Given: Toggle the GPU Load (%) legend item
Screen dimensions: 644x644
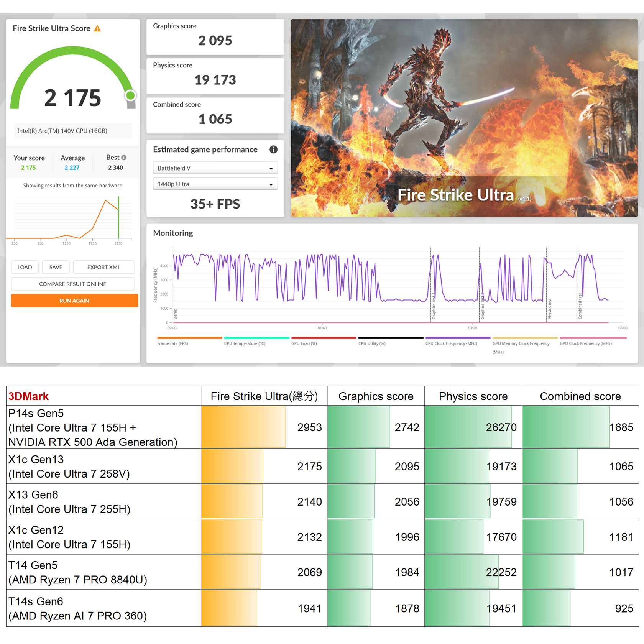Looking at the screenshot, I should 304,343.
